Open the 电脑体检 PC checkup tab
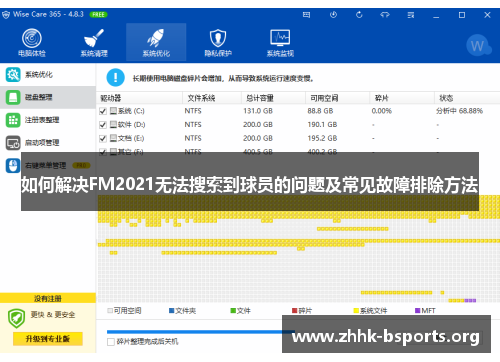Image resolution: width=500 pixels, height=362 pixels. tap(32, 43)
